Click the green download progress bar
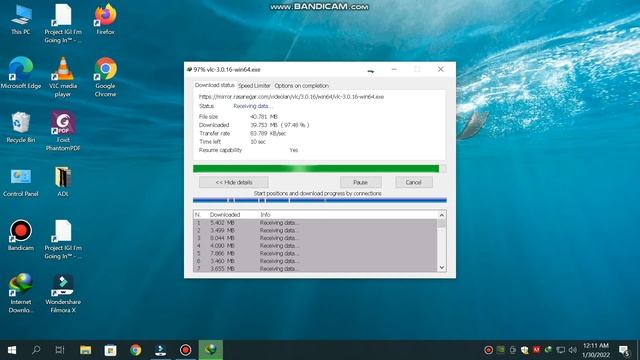 (320, 169)
